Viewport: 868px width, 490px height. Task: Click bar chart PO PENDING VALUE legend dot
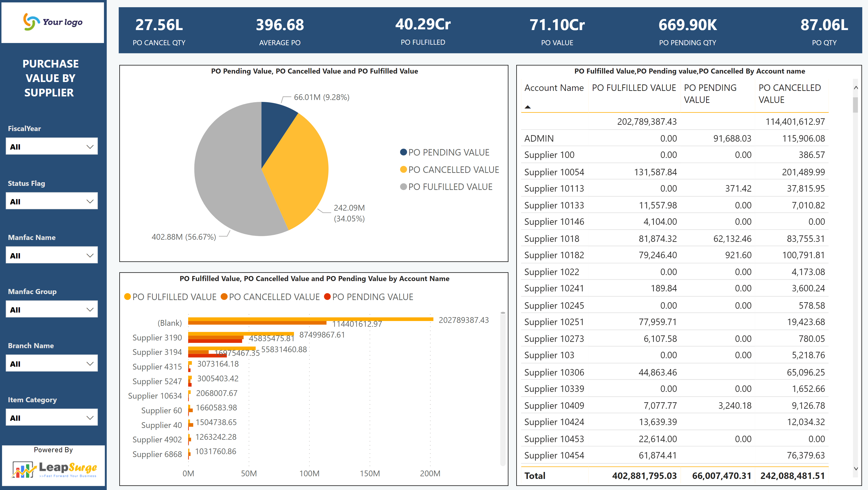[327, 297]
